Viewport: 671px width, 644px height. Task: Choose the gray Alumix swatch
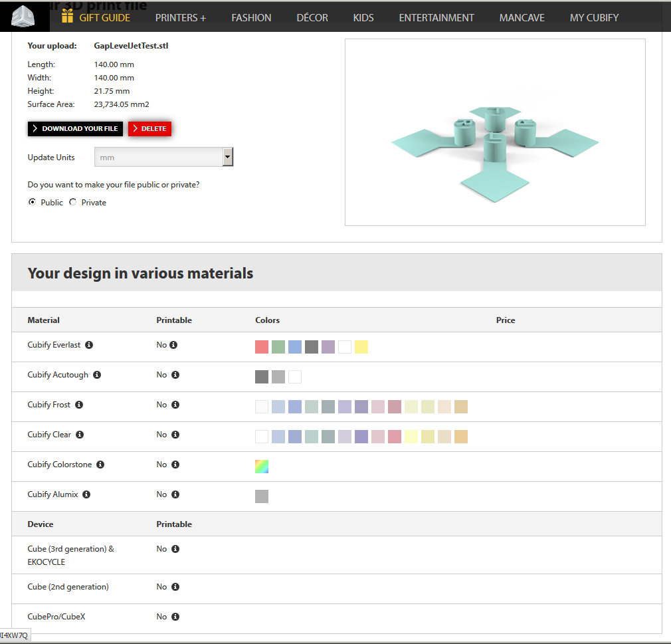[x=262, y=496]
